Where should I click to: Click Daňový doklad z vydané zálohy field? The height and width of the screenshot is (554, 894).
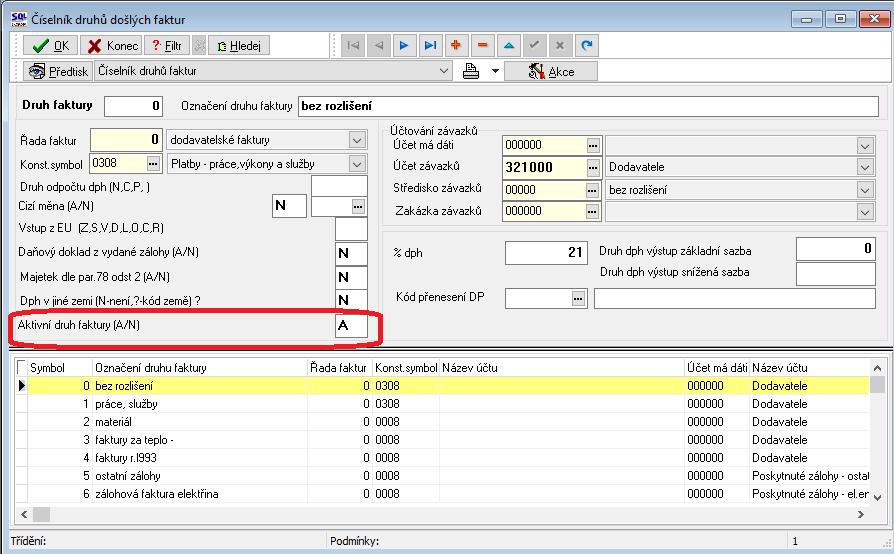pos(351,253)
